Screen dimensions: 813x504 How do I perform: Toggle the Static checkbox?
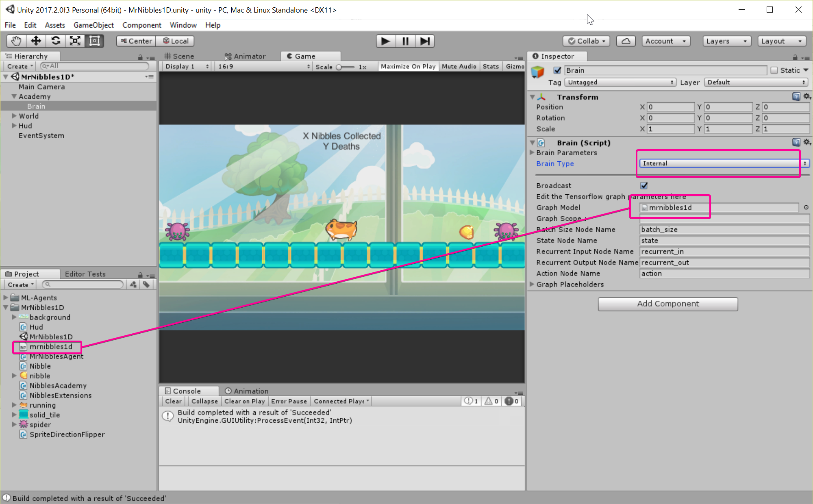tap(774, 70)
